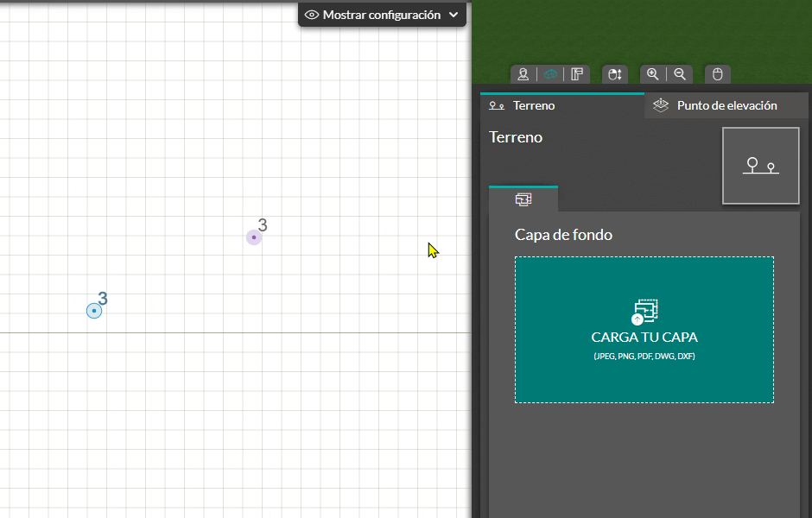
Task: Click the eye icon in Mostrar configuración
Action: tap(312, 15)
